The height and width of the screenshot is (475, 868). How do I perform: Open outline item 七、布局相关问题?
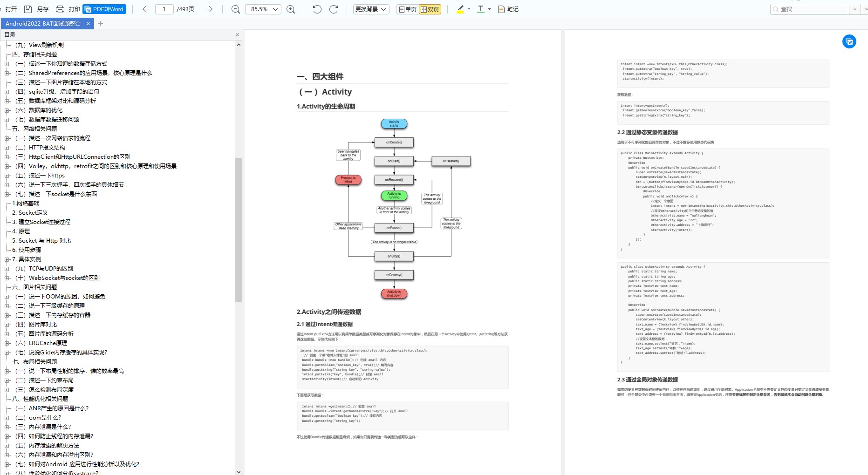point(34,362)
